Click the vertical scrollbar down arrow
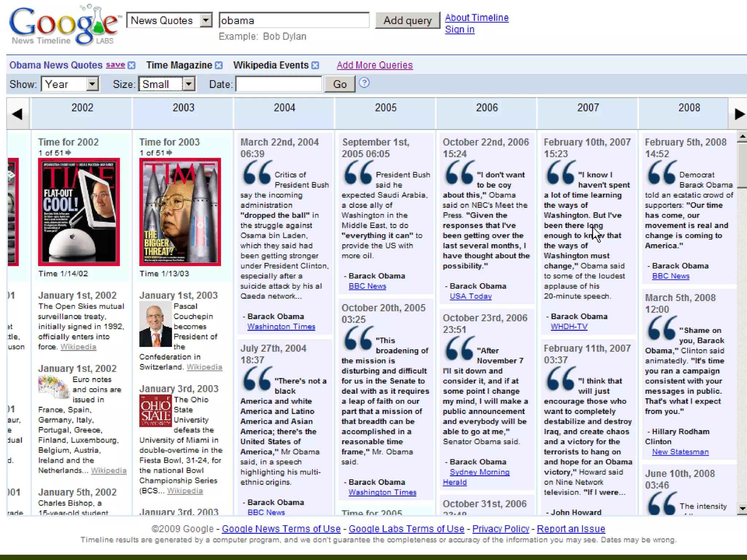 pos(742,508)
